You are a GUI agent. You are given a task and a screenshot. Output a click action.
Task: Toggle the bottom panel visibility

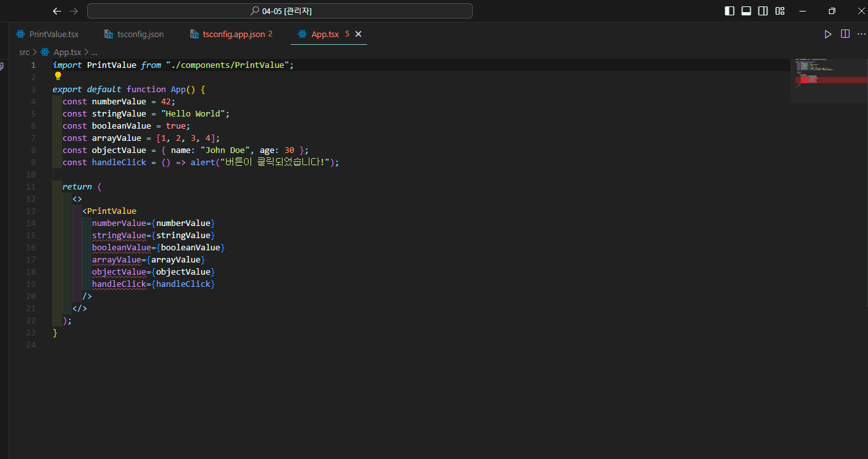tap(746, 11)
